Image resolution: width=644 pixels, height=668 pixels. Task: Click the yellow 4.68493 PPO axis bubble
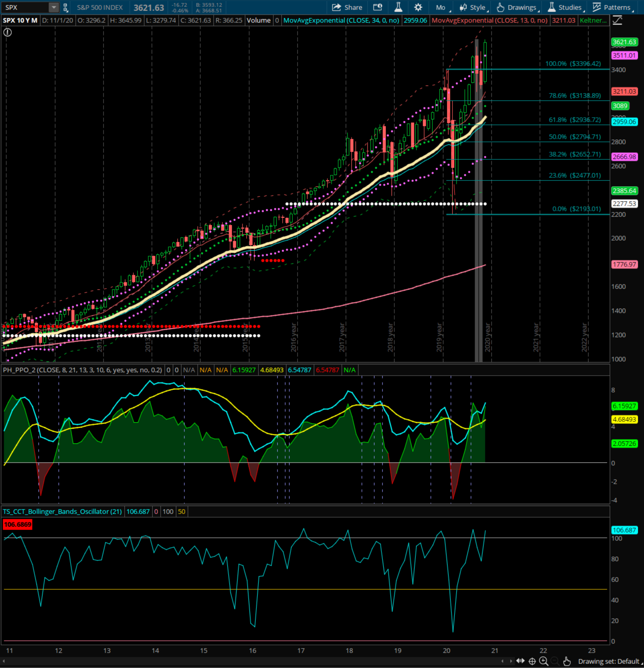(624, 419)
